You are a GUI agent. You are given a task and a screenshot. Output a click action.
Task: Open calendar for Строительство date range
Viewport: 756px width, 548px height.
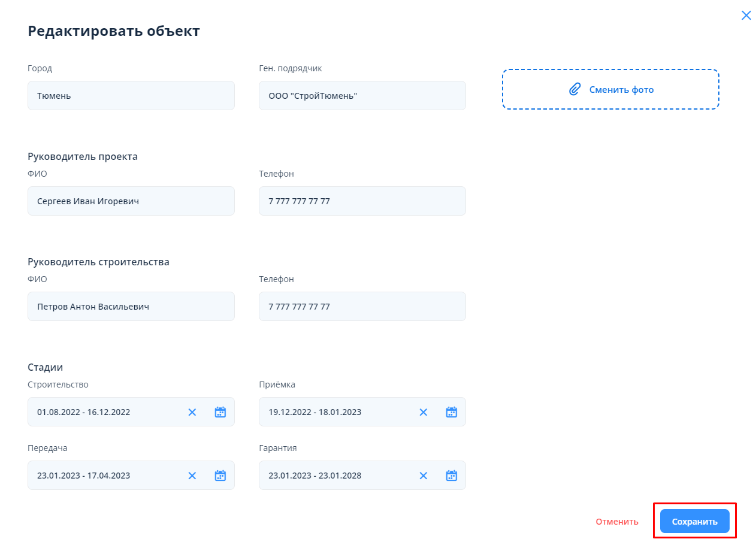[x=220, y=412]
